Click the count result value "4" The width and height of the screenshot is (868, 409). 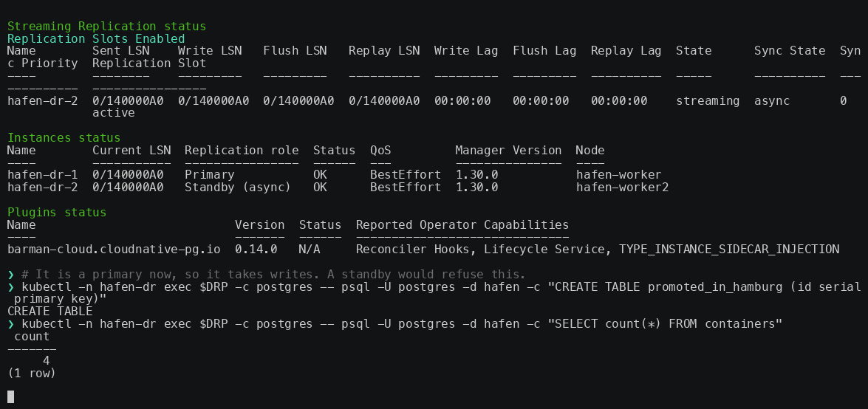point(47,361)
